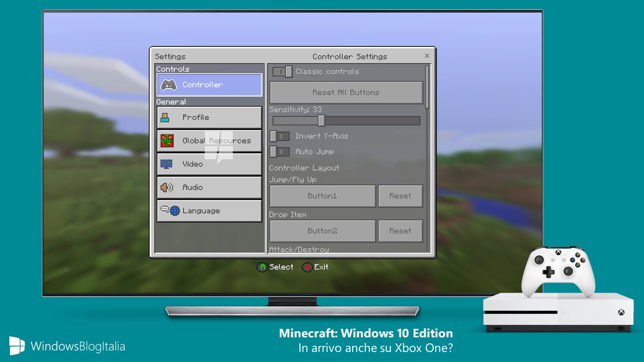Click the Controller Settings scrollbar
Image resolution: width=644 pixels, height=362 pixels.
tap(428, 86)
